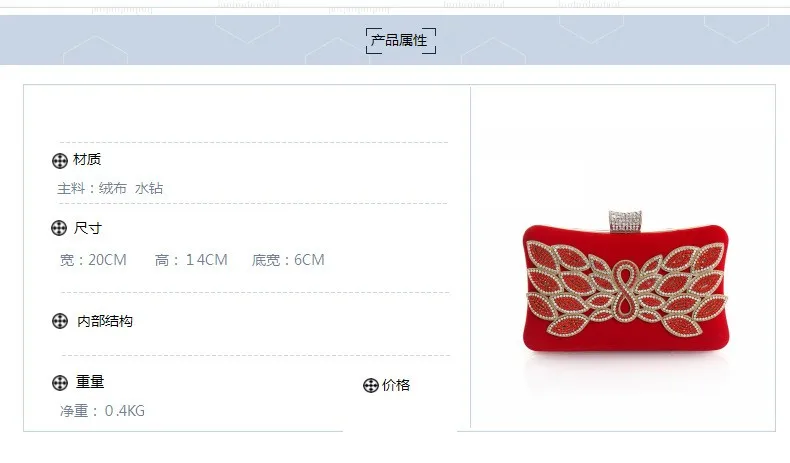Click the bullet icon beside 重量
Image resolution: width=790 pixels, height=463 pixels.
tap(60, 383)
